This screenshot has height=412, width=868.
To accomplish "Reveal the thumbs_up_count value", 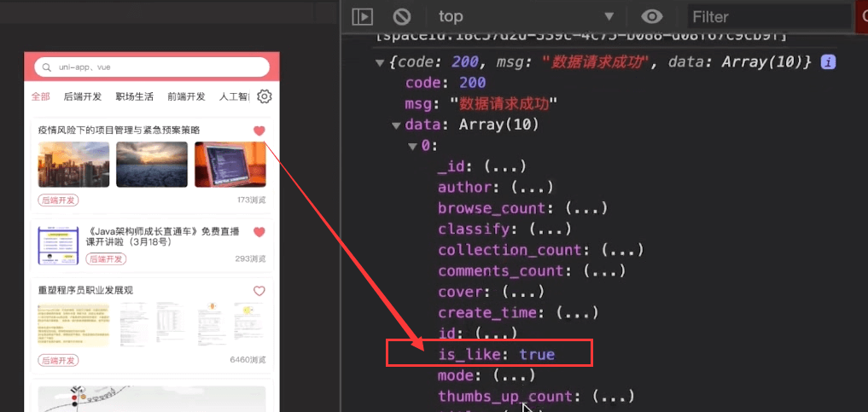I will click(x=613, y=397).
